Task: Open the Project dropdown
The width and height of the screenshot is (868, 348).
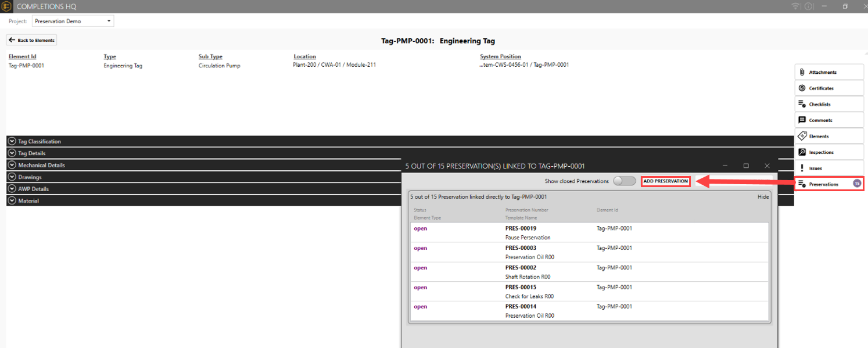Action: coord(73,21)
